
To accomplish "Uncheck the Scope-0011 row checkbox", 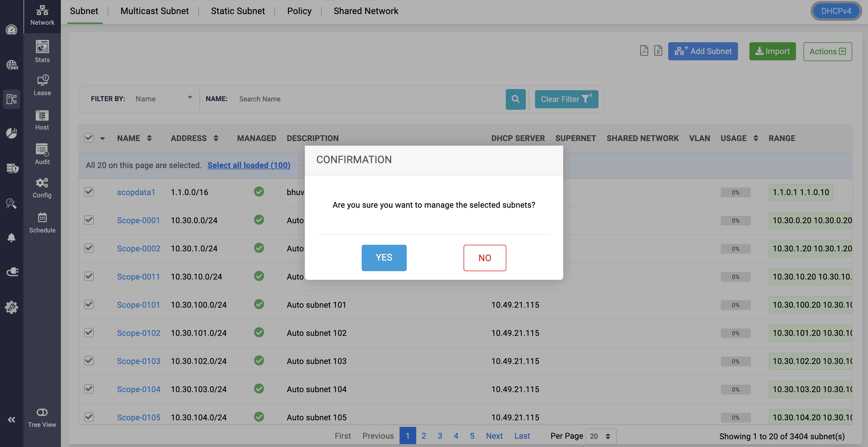I will click(89, 276).
